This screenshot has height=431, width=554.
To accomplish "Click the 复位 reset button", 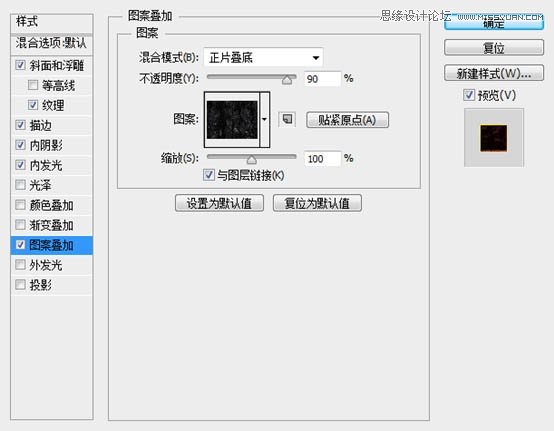I will [x=494, y=48].
